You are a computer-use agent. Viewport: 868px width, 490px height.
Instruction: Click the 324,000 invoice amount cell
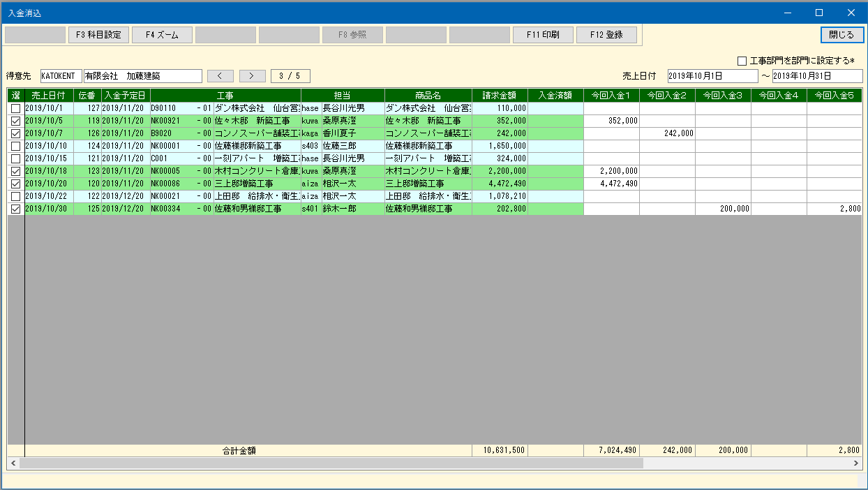[x=500, y=158]
